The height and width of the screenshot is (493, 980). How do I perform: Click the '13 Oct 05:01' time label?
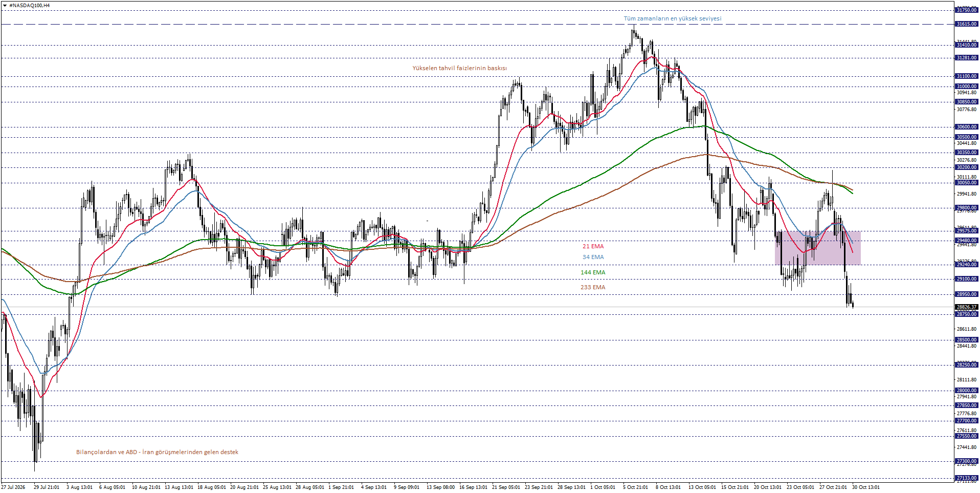[703, 487]
